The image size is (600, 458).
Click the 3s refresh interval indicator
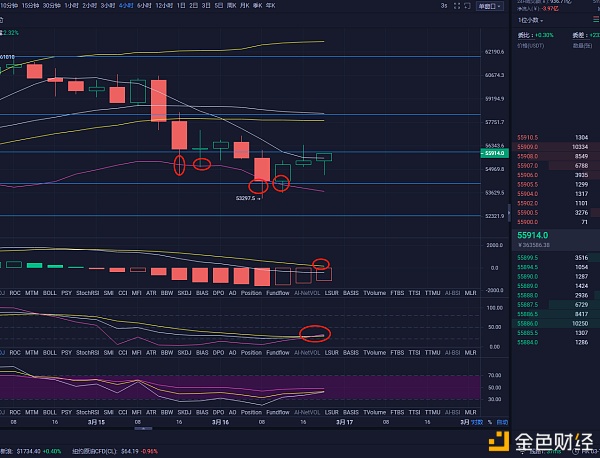[x=444, y=6]
